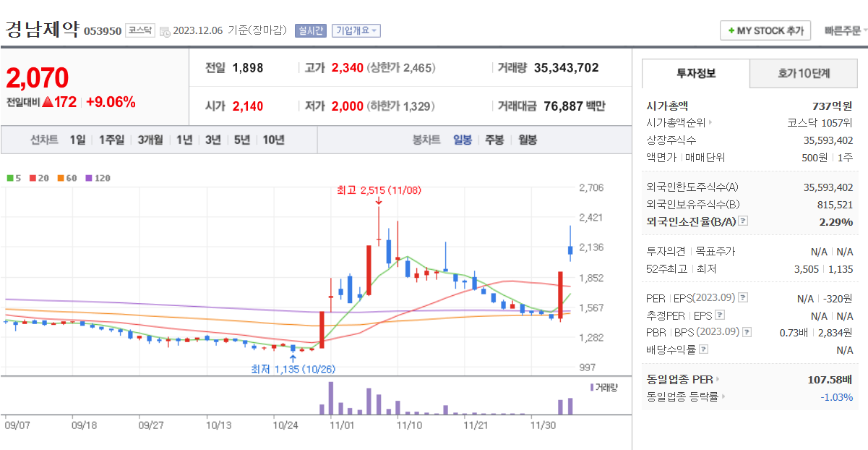Select the 주봉 weekly candle chart
Viewport: 868px width, 450px height.
point(494,140)
